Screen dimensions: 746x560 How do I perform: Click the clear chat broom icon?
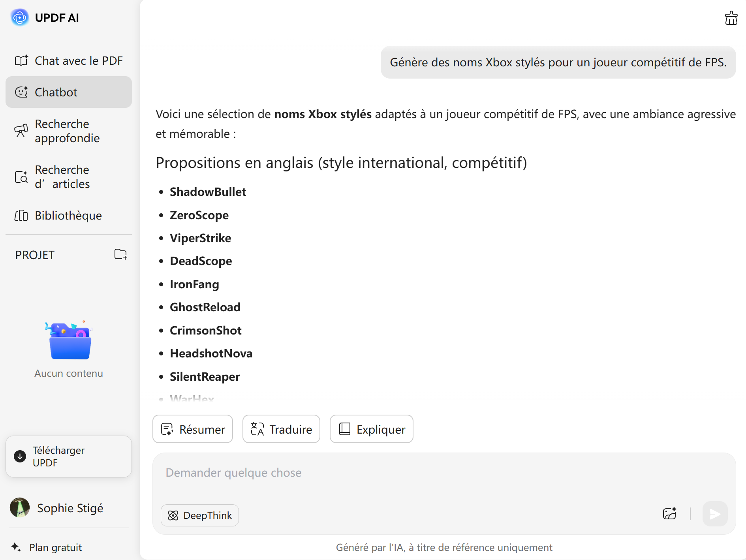pyautogui.click(x=731, y=18)
